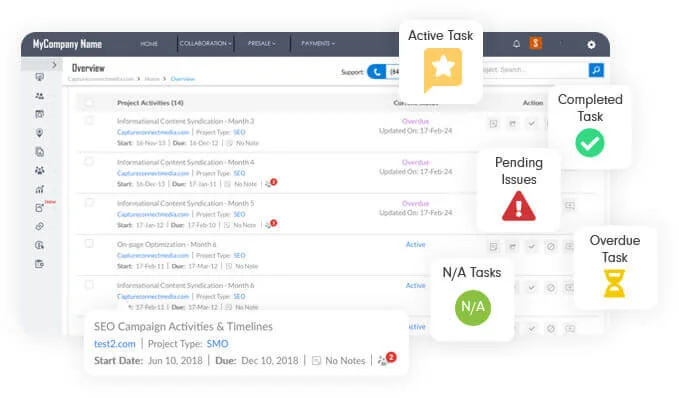Click the Active Task star icon

pyautogui.click(x=443, y=69)
